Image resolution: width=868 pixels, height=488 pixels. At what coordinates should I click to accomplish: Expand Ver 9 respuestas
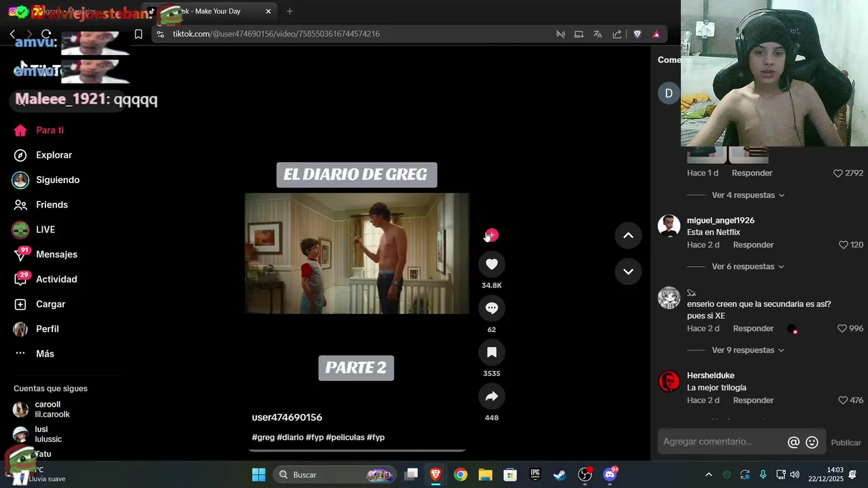(x=748, y=350)
